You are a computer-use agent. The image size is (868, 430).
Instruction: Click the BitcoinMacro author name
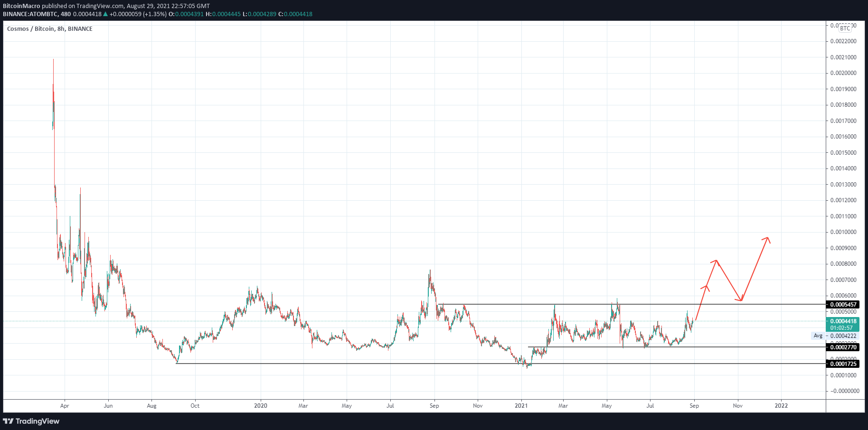21,6
